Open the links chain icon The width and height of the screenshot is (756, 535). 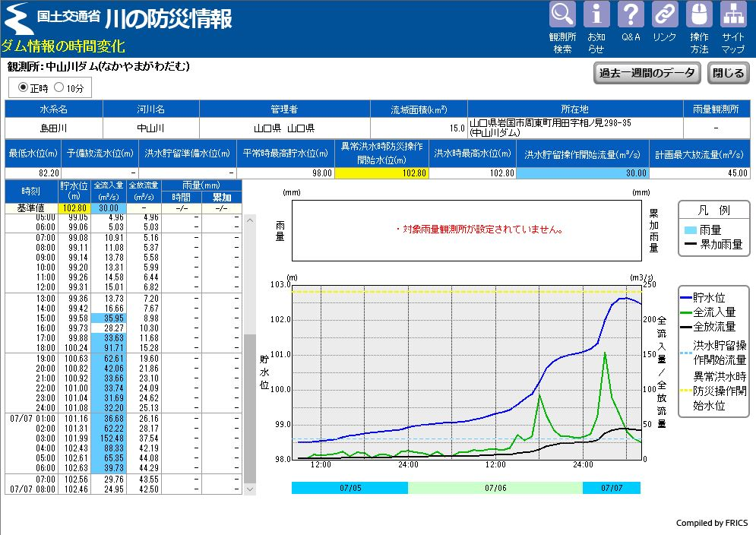pyautogui.click(x=665, y=15)
